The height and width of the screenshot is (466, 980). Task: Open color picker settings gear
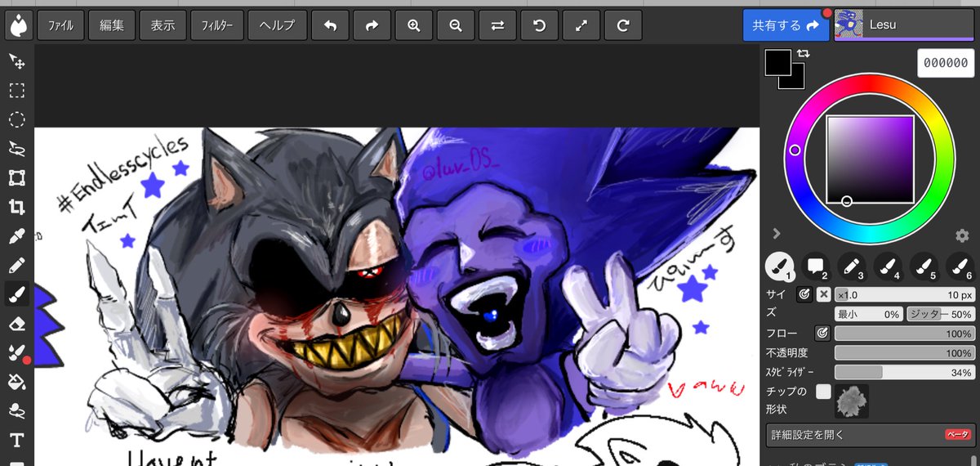pyautogui.click(x=962, y=235)
